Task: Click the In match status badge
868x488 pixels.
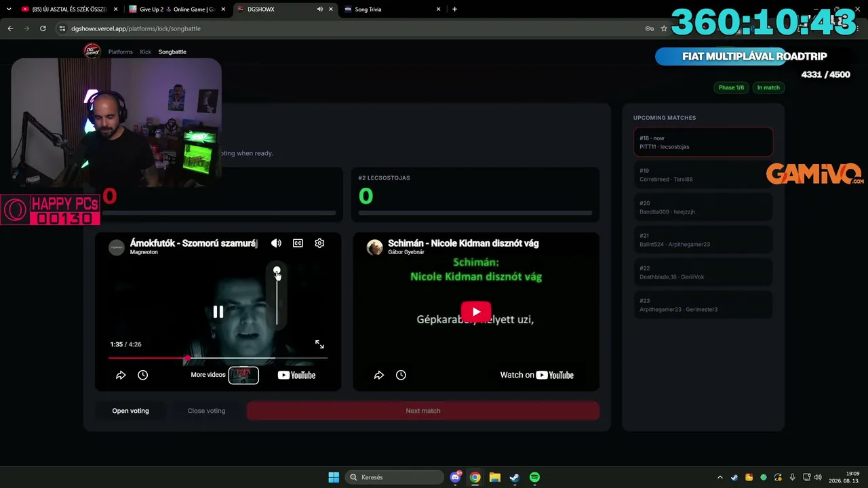Action: [x=768, y=87]
